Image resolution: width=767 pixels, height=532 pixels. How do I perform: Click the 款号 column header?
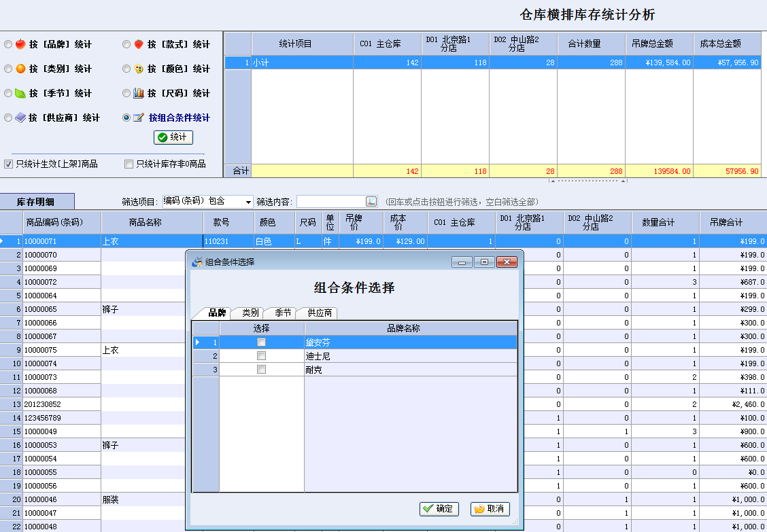228,222
